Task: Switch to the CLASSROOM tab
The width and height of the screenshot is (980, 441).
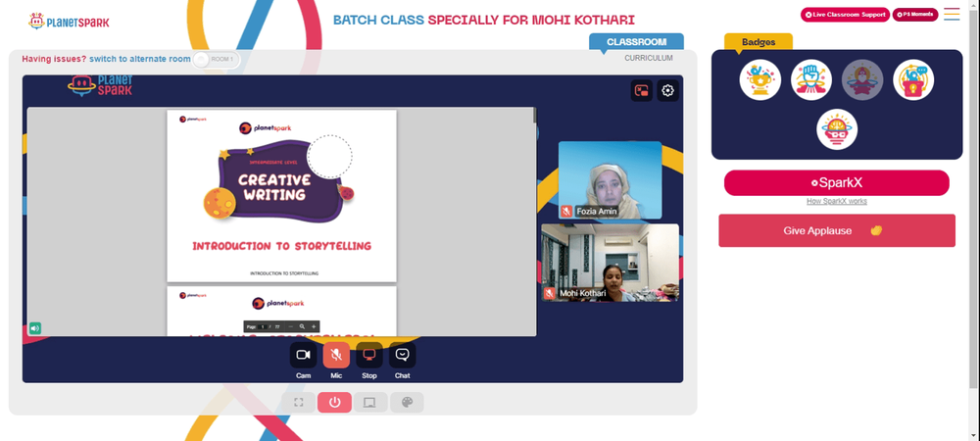Action: [636, 42]
